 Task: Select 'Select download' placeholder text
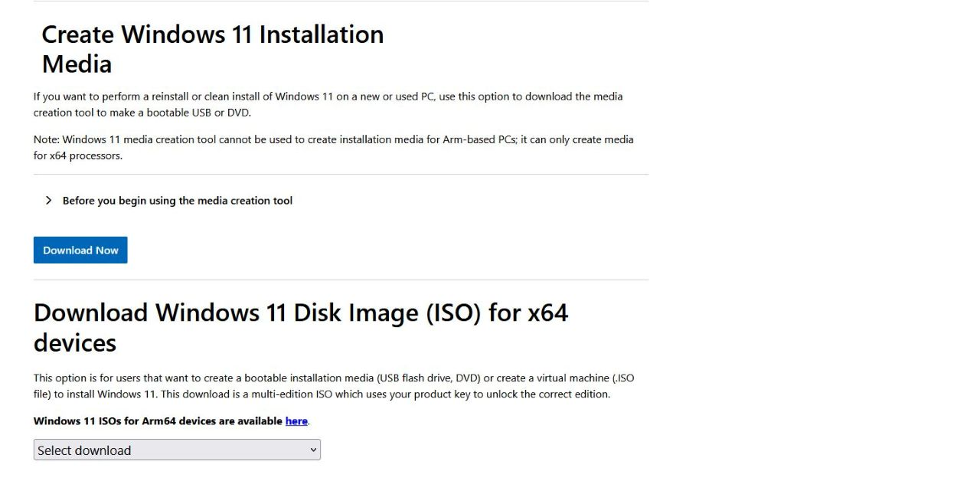83,450
